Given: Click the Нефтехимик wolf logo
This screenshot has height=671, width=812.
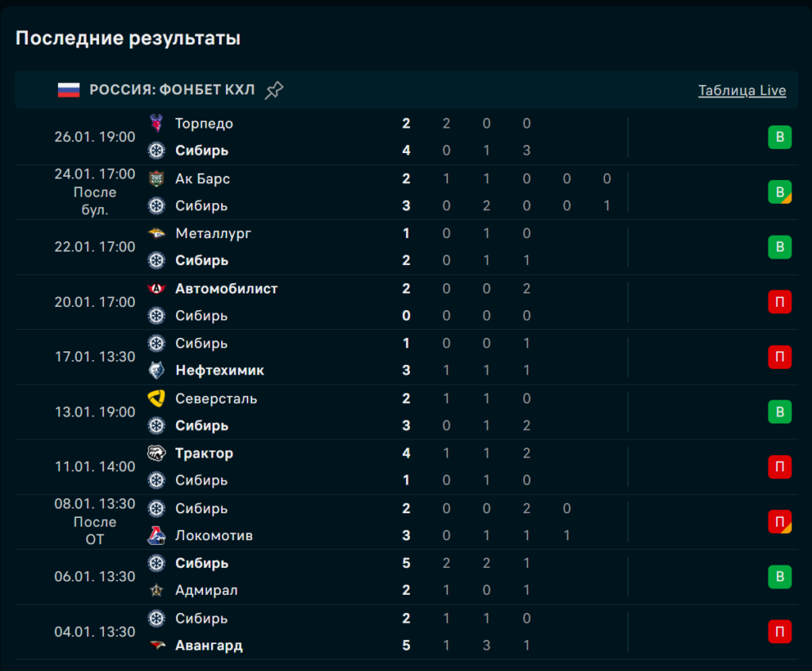Looking at the screenshot, I should pos(156,370).
